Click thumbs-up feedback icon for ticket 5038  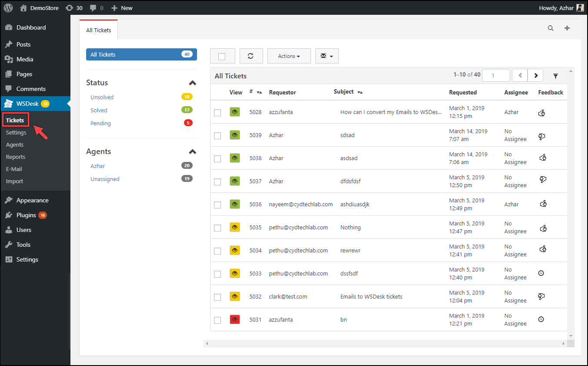543,158
